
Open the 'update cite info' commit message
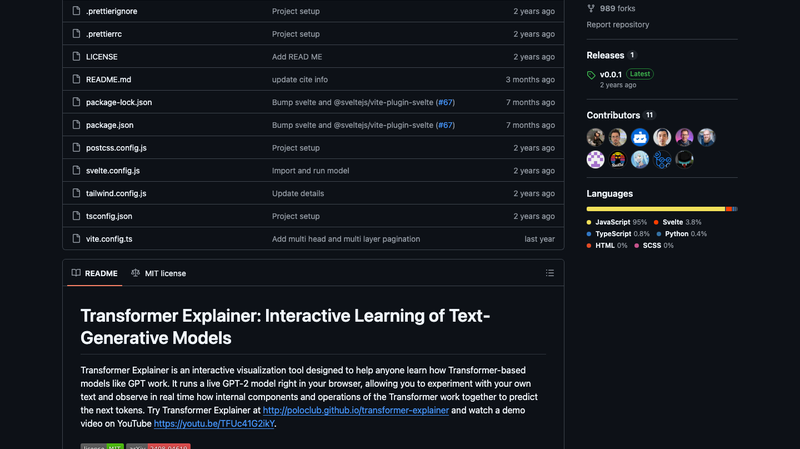(x=299, y=80)
